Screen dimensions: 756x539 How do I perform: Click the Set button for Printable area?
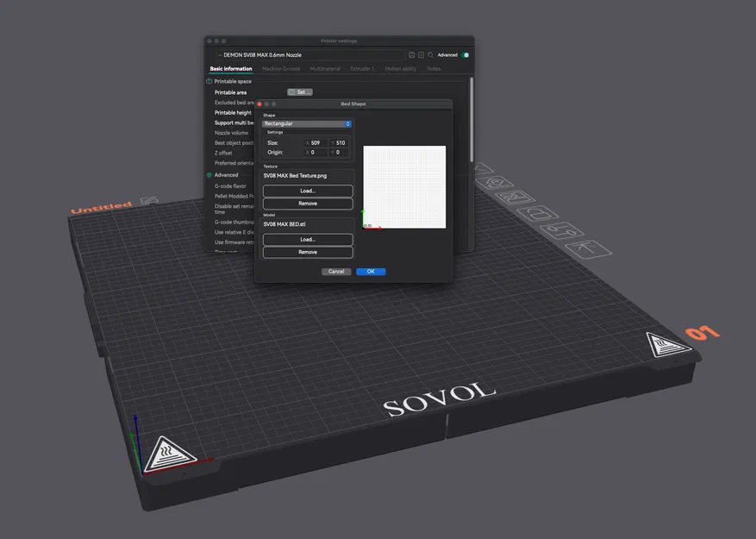click(300, 92)
